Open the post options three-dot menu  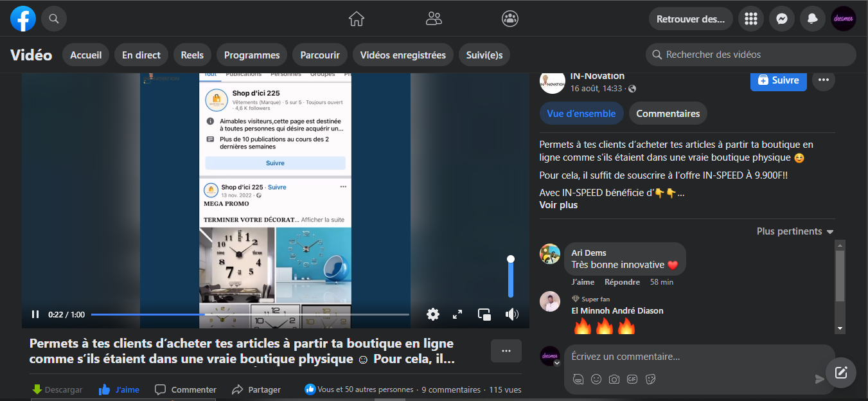pyautogui.click(x=824, y=80)
